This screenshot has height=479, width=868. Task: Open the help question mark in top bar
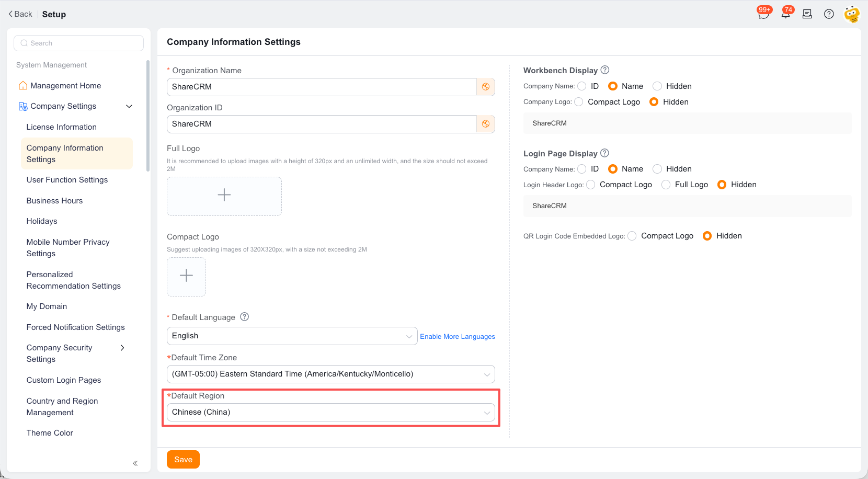pos(829,14)
